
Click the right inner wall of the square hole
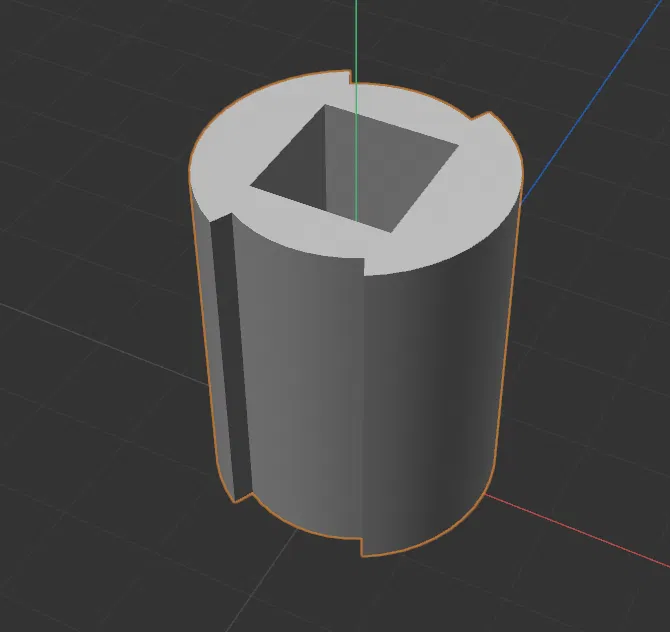(x=385, y=171)
